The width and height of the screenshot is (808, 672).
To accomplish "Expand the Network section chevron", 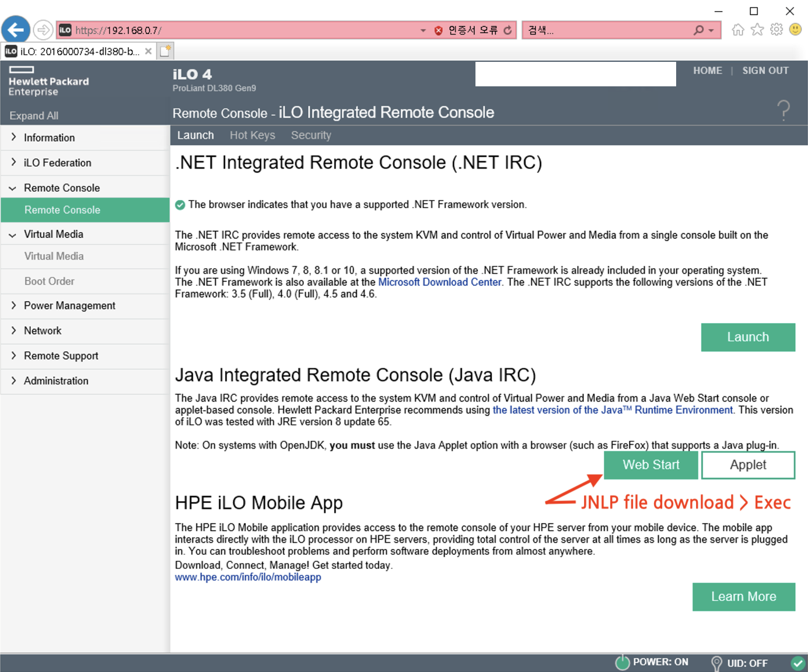I will (x=13, y=330).
